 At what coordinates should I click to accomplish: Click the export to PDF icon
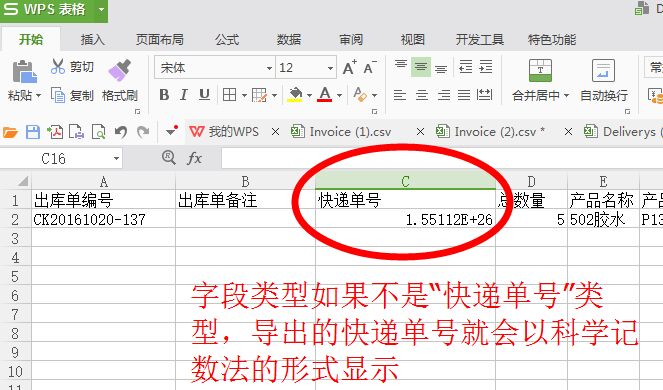55,132
